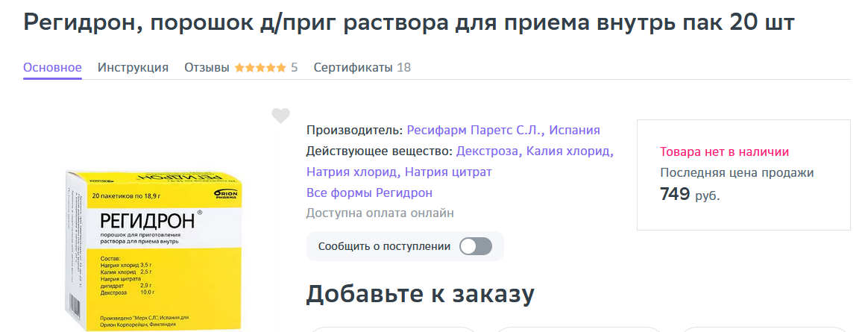
Task: Add product to favorites with heart icon
Action: tap(280, 116)
